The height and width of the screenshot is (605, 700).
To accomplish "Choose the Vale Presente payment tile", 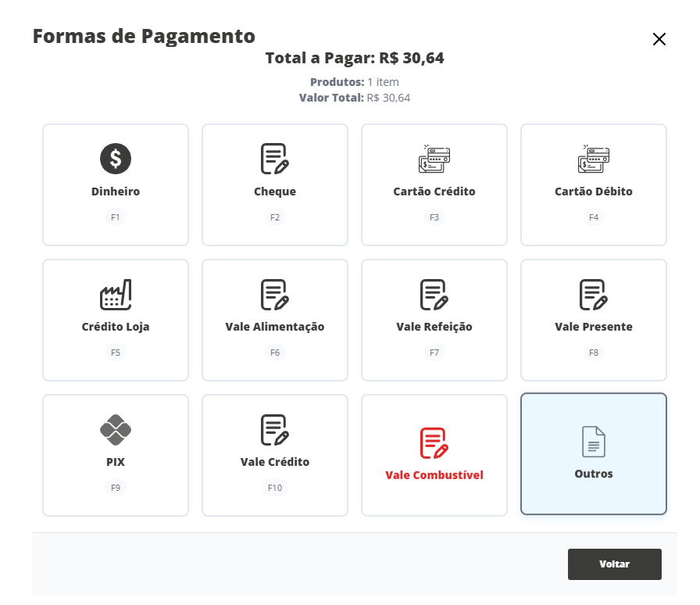I will pyautogui.click(x=593, y=320).
